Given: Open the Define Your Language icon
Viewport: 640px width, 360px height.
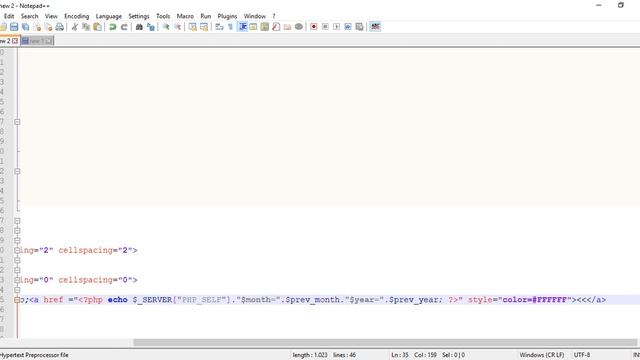Looking at the screenshot, I should [253, 27].
